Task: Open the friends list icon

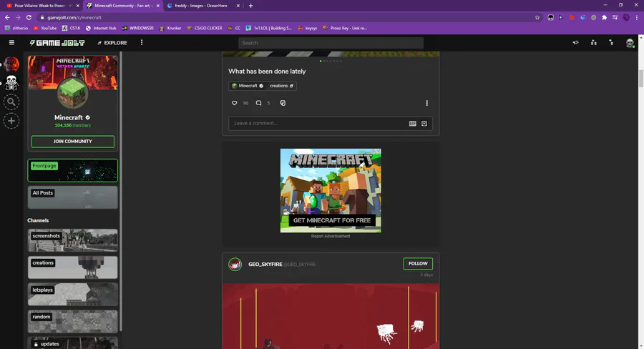Action: 593,43
